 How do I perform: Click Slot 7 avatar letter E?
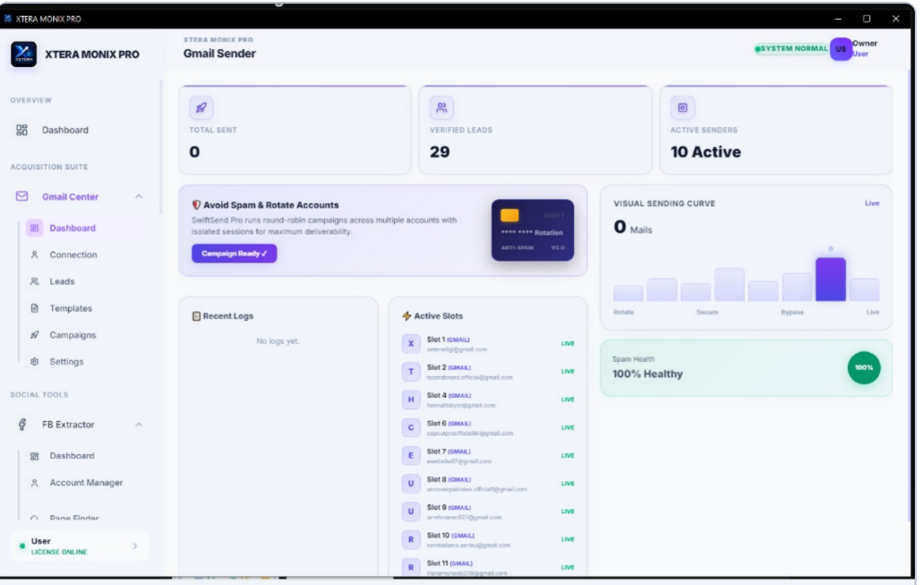click(411, 455)
